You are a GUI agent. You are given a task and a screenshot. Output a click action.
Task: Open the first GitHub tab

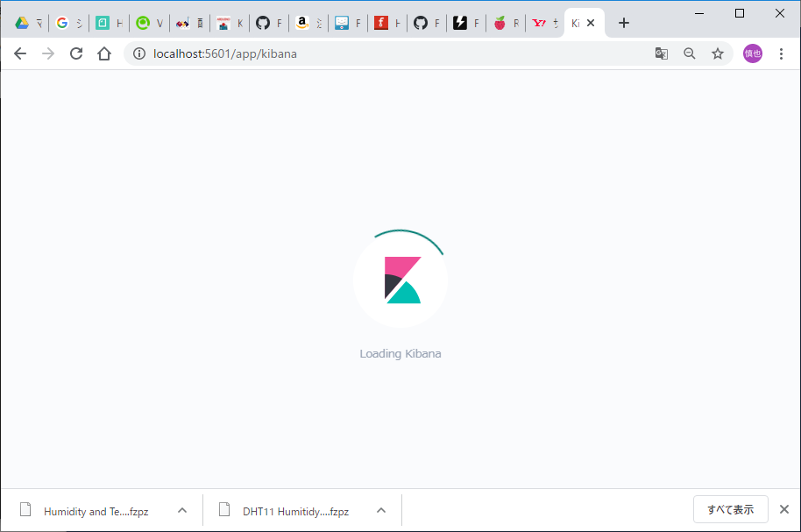[x=269, y=23]
